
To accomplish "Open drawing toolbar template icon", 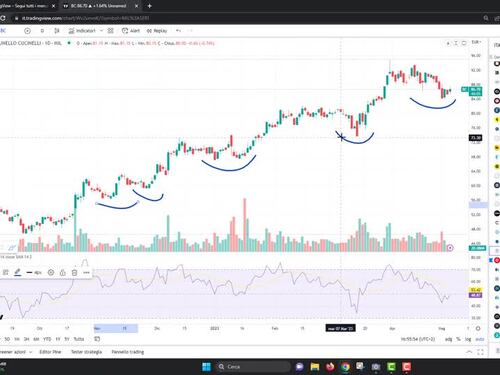I will (x=6, y=272).
